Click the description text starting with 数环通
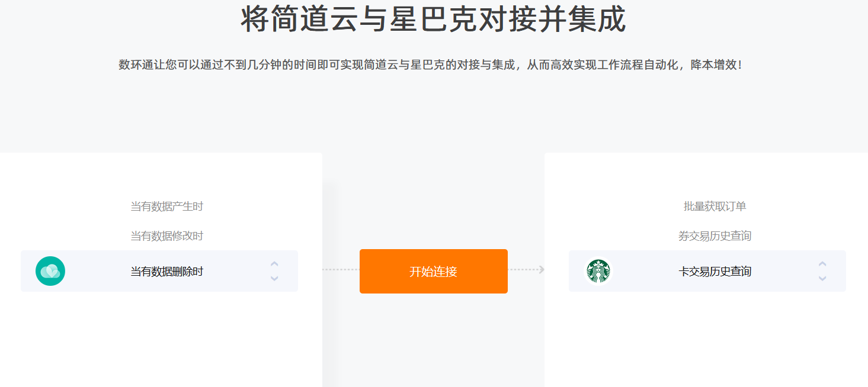 pyautogui.click(x=431, y=64)
